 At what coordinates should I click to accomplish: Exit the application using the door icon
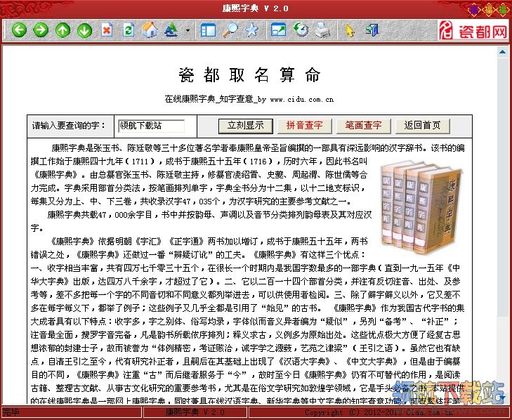tap(372, 30)
